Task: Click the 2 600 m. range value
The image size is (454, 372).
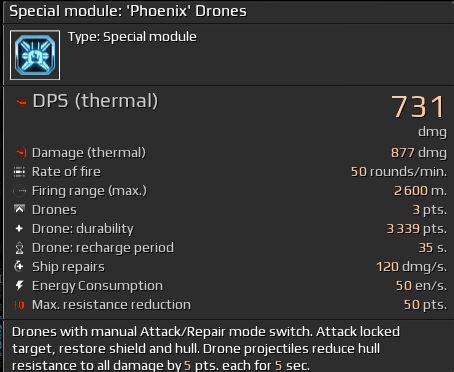Action: [420, 191]
